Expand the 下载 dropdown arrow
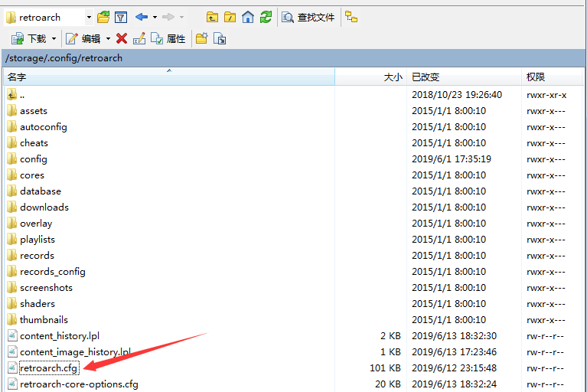 point(54,38)
